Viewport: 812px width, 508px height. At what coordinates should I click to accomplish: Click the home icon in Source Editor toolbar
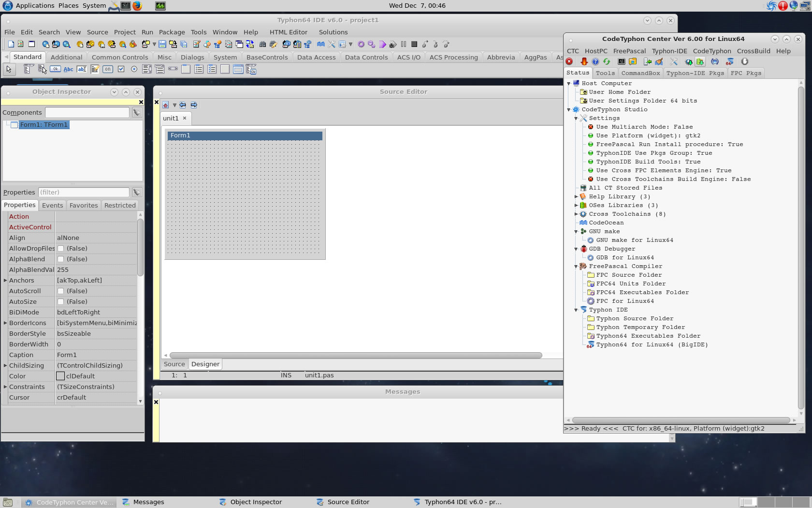(x=166, y=105)
